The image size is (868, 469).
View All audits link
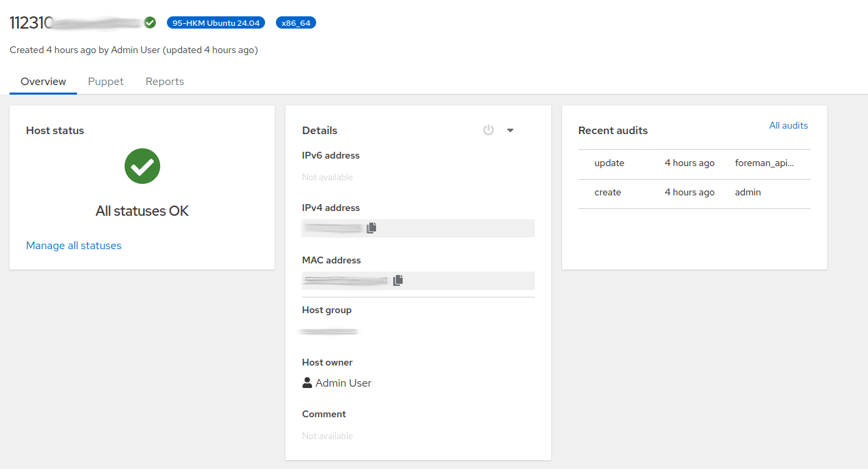click(788, 126)
